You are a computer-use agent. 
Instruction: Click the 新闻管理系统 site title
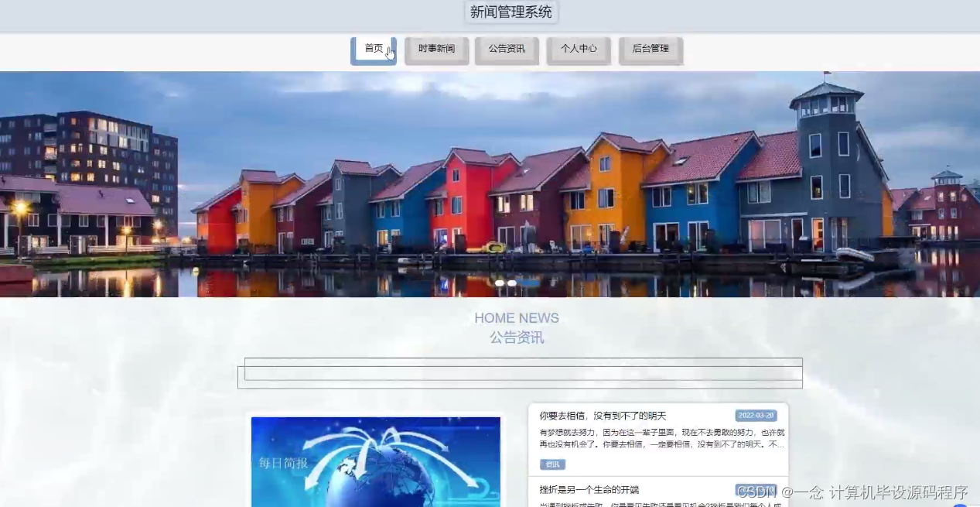click(511, 12)
